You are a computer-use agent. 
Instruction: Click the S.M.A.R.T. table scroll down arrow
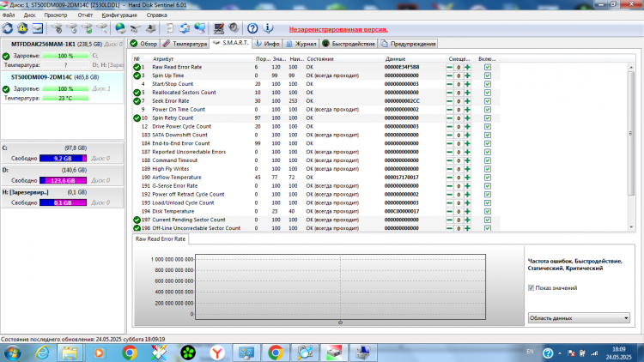(x=631, y=227)
